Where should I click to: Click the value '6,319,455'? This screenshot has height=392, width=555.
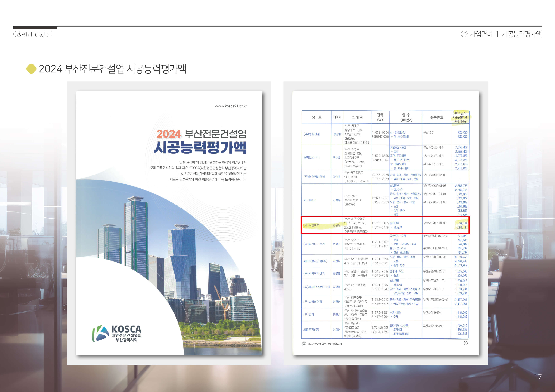(x=461, y=257)
